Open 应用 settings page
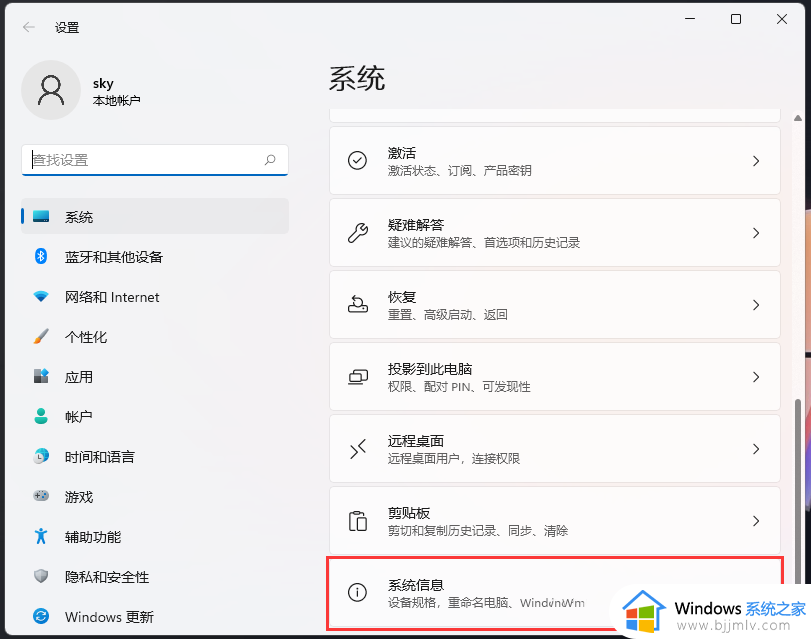Viewport: 811px width, 639px height. click(x=155, y=376)
